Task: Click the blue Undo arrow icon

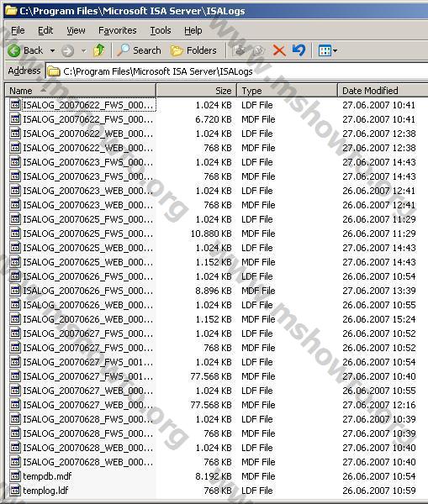Action: 299,50
